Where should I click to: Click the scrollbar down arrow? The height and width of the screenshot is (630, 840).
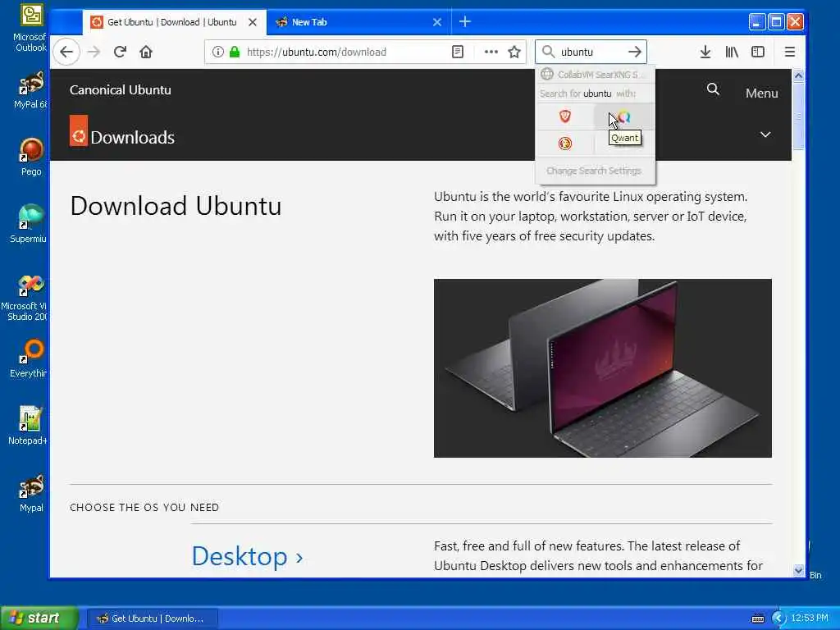[x=798, y=571]
